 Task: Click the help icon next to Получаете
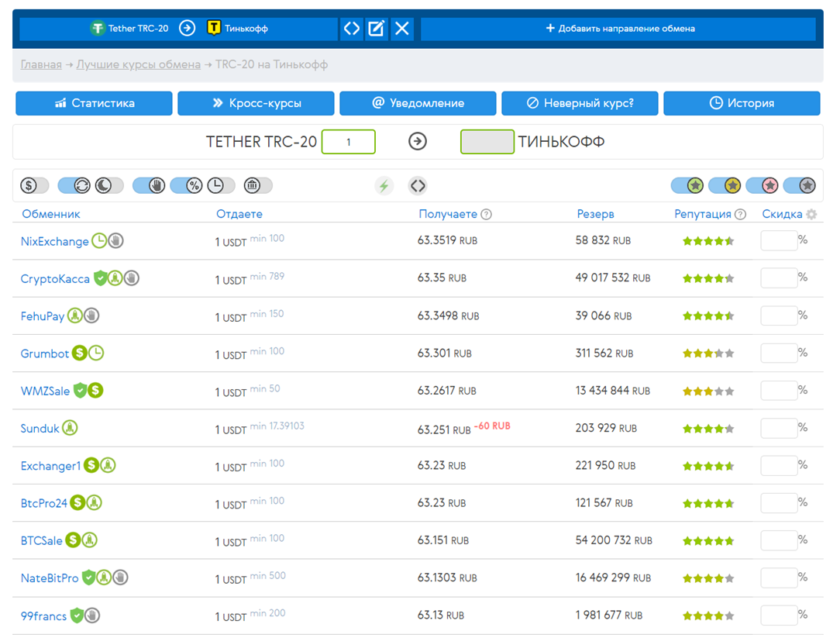(487, 215)
